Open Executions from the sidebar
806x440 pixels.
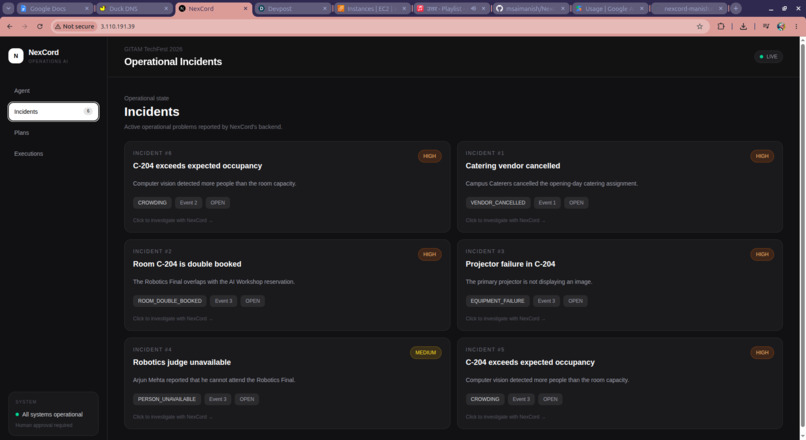tap(53, 154)
